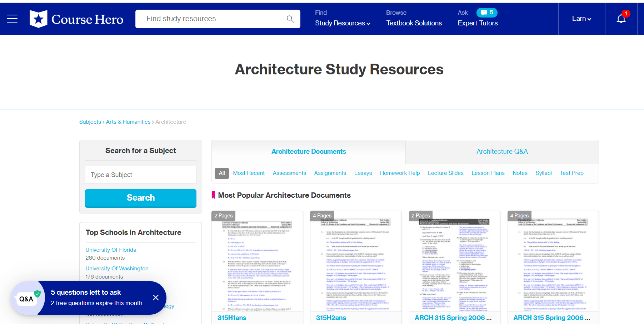Go to Arts & Humanities breadcrumb
This screenshot has width=644, height=324.
point(128,122)
